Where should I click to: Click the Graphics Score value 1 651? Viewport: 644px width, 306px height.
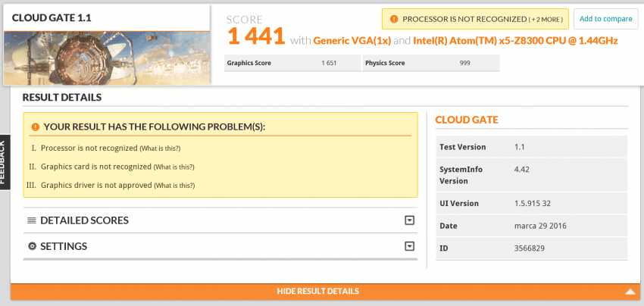coord(329,64)
